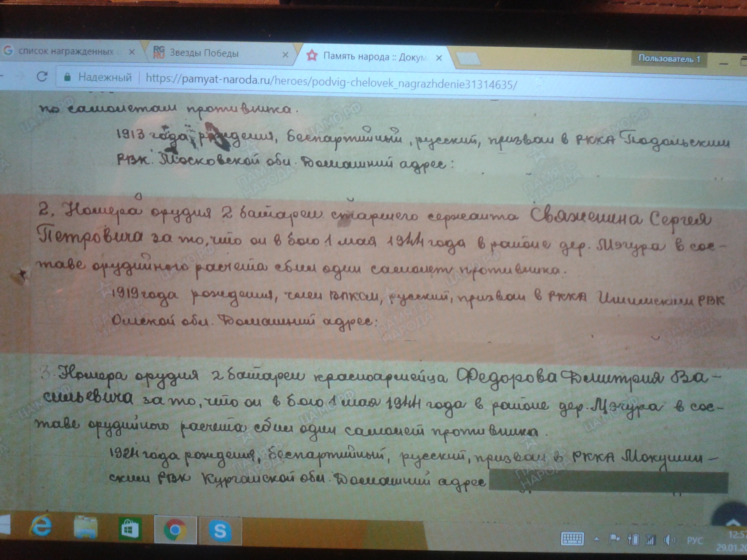
Task: Close the список награжденных tab
Action: (132, 52)
